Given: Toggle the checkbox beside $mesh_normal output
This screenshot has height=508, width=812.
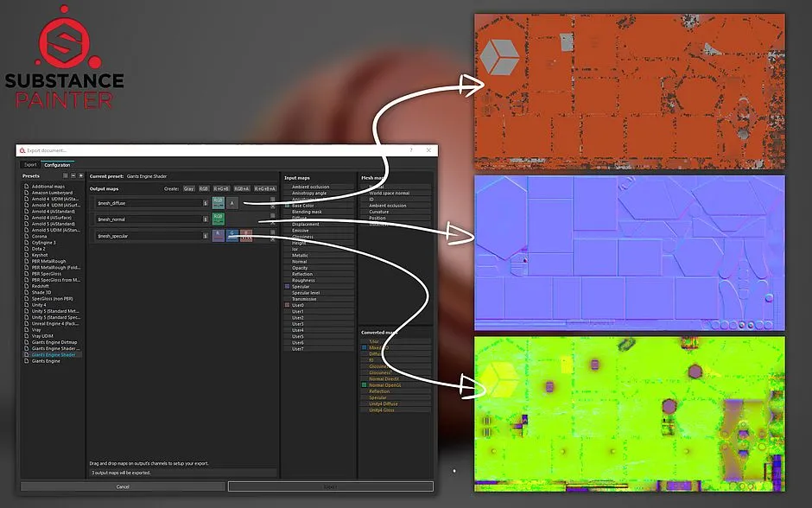Looking at the screenshot, I should coord(271,216).
